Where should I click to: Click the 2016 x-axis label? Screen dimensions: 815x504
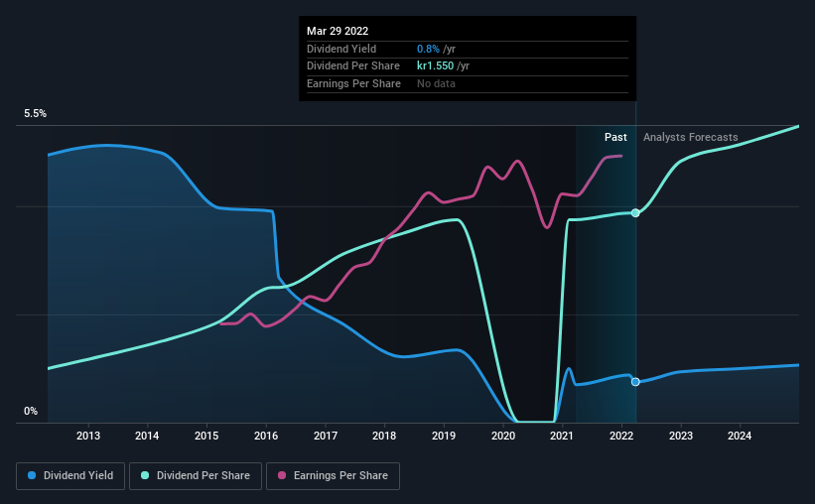coord(266,436)
